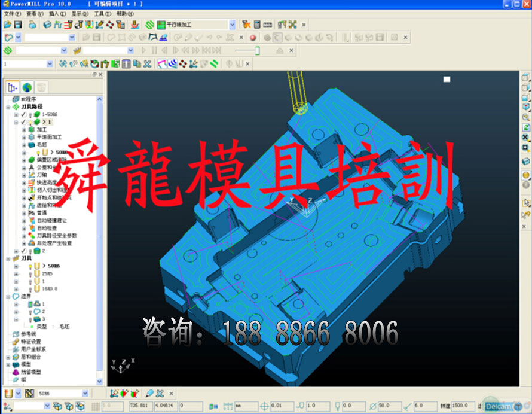The height and width of the screenshot is (414, 532).
Task: Toggle checkmark on toolpath 1-50R6
Action: pos(23,114)
